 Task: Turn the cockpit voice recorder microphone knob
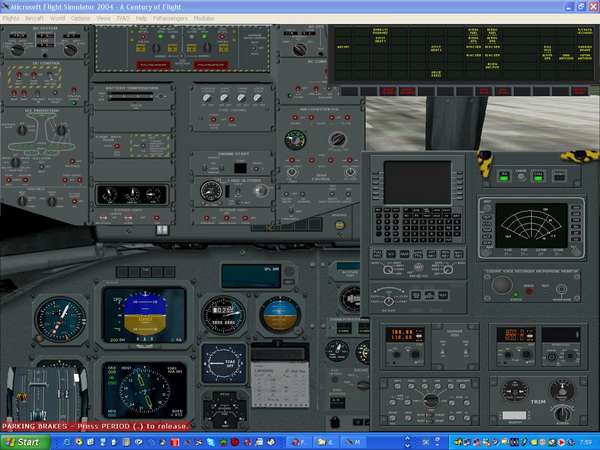(502, 285)
